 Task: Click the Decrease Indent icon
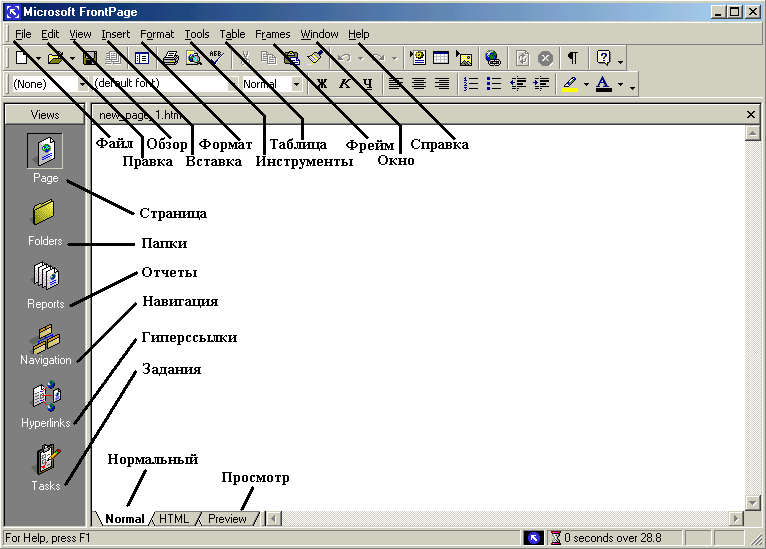(x=518, y=84)
